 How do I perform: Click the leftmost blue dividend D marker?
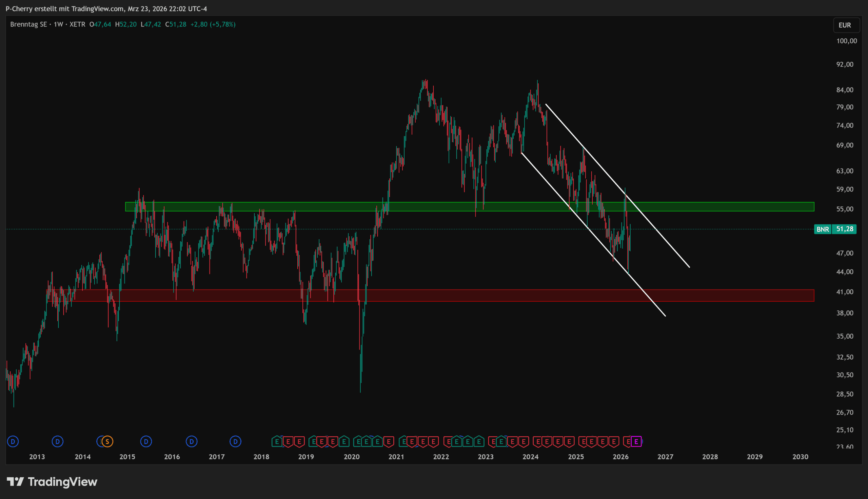click(x=13, y=441)
